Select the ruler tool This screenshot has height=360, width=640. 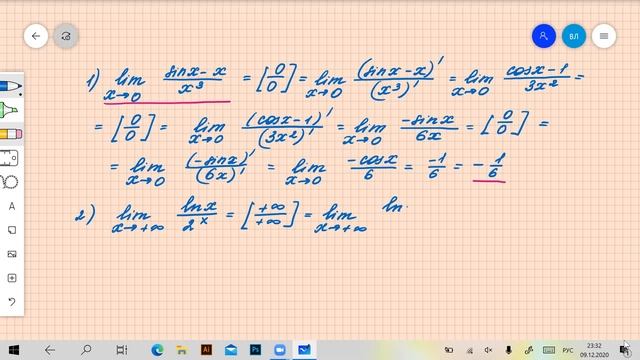(x=9, y=158)
